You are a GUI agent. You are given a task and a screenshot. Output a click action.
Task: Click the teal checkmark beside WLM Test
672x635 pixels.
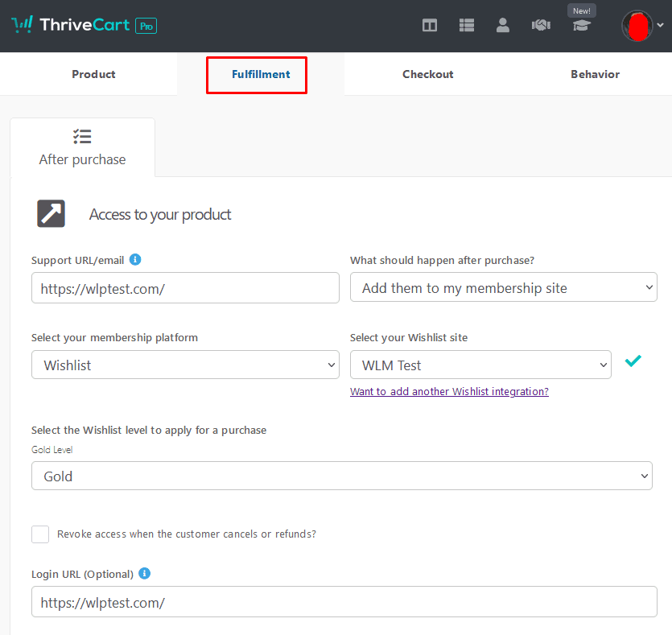click(633, 361)
